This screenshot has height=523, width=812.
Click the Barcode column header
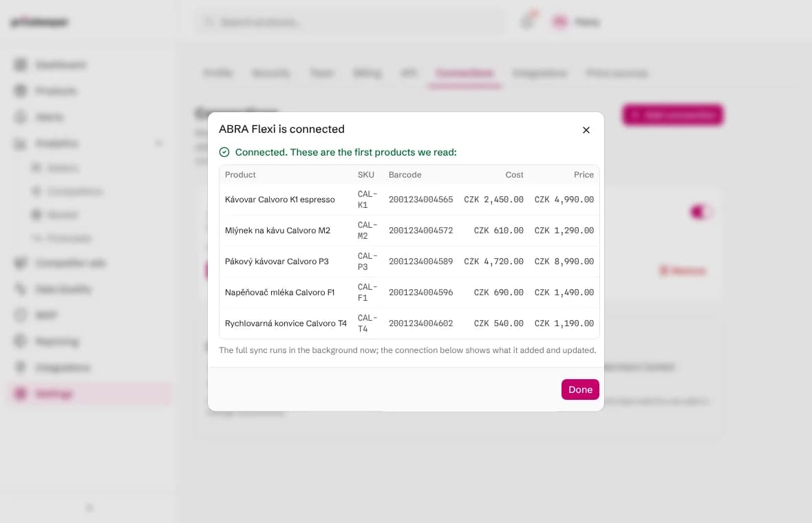click(405, 175)
